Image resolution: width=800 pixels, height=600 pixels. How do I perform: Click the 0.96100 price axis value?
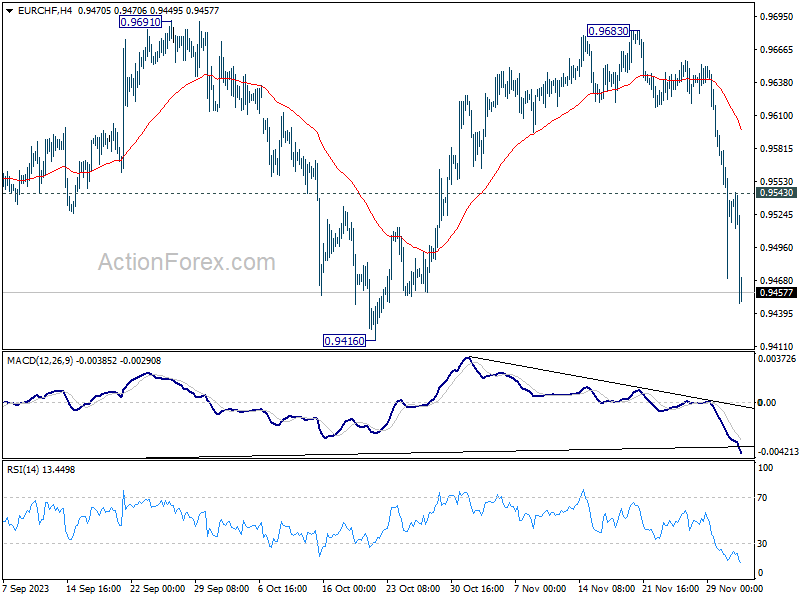click(x=777, y=116)
